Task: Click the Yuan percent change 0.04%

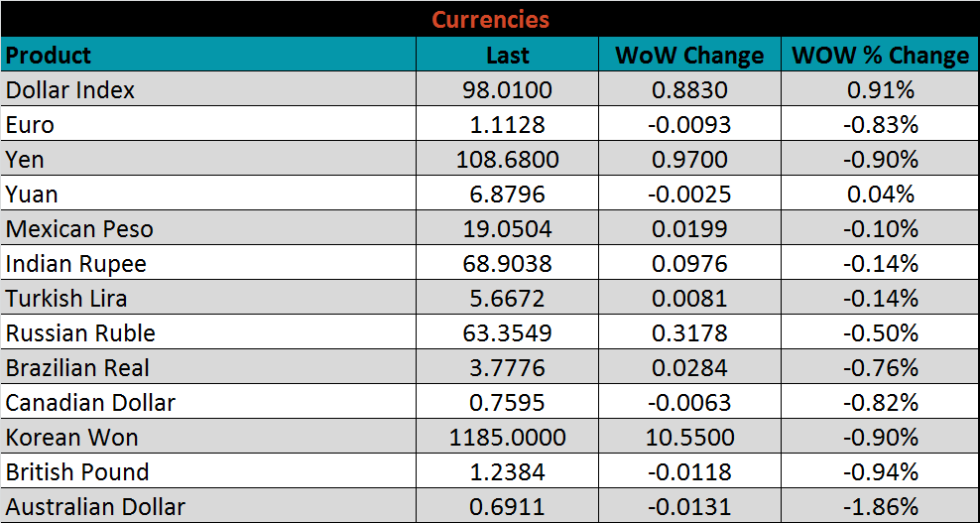Action: tap(880, 195)
